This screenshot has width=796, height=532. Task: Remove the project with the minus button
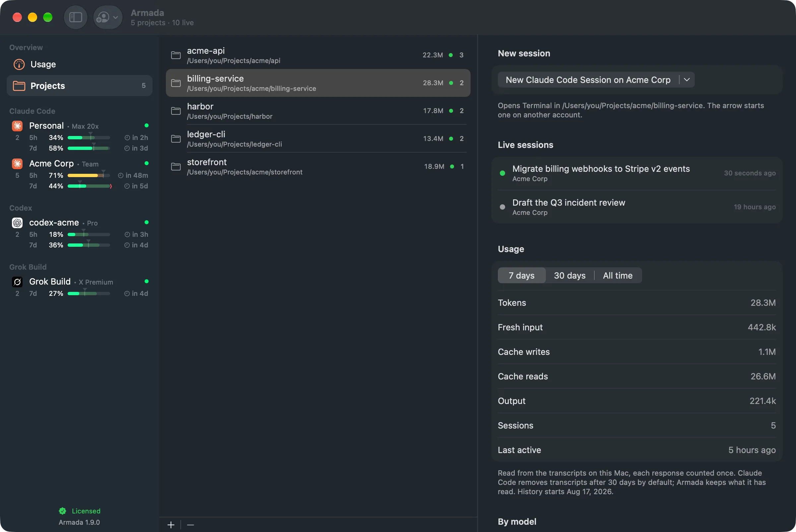click(x=190, y=524)
